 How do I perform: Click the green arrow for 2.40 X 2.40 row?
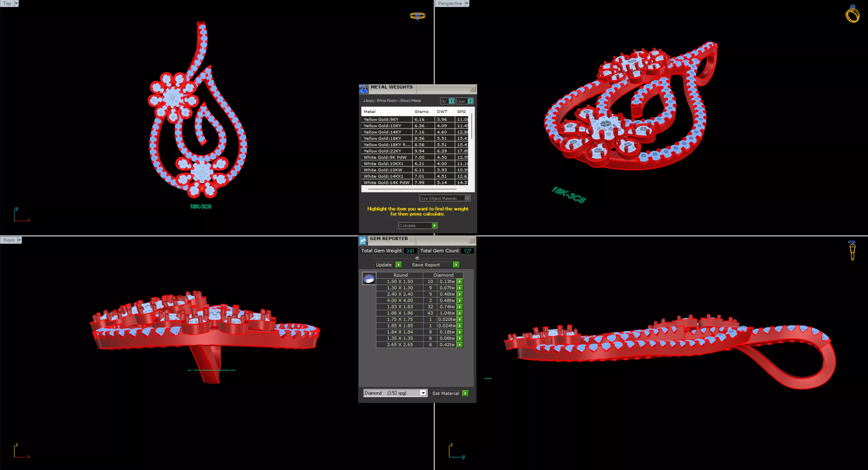(x=460, y=294)
